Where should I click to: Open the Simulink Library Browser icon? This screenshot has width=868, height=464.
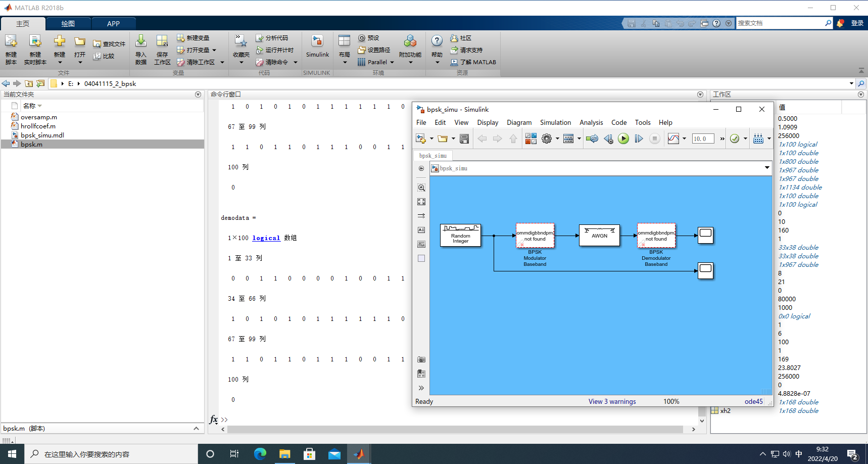point(531,138)
